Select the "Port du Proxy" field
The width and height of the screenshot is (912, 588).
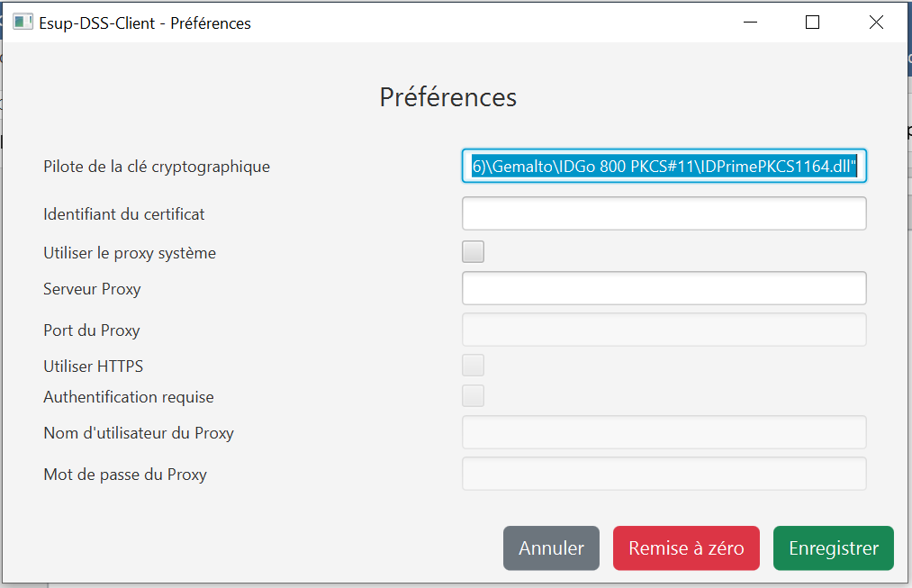664,330
